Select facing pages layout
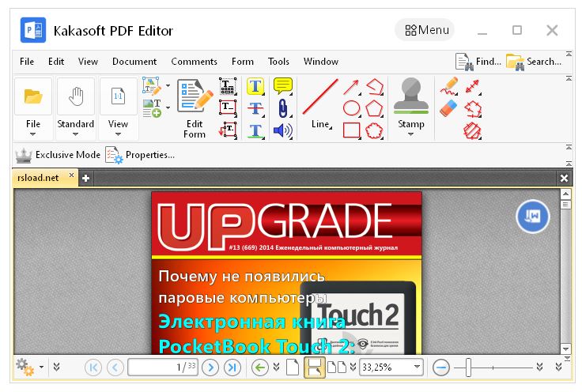 click(337, 367)
